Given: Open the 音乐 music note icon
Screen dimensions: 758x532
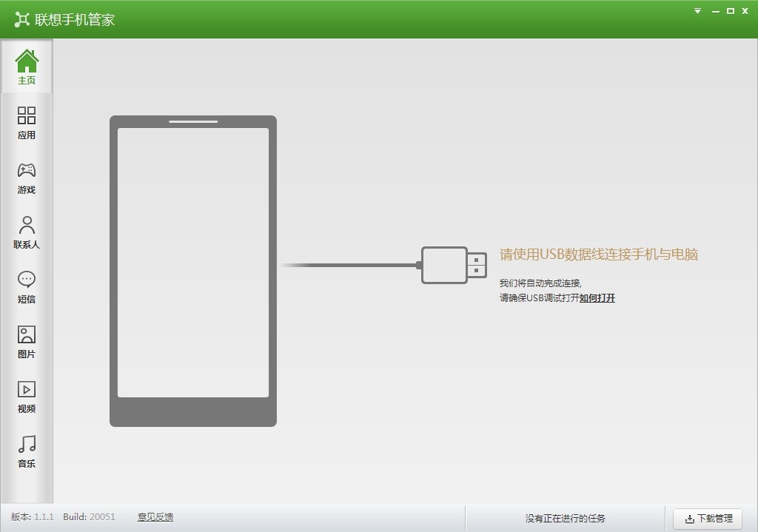Looking at the screenshot, I should [x=27, y=443].
